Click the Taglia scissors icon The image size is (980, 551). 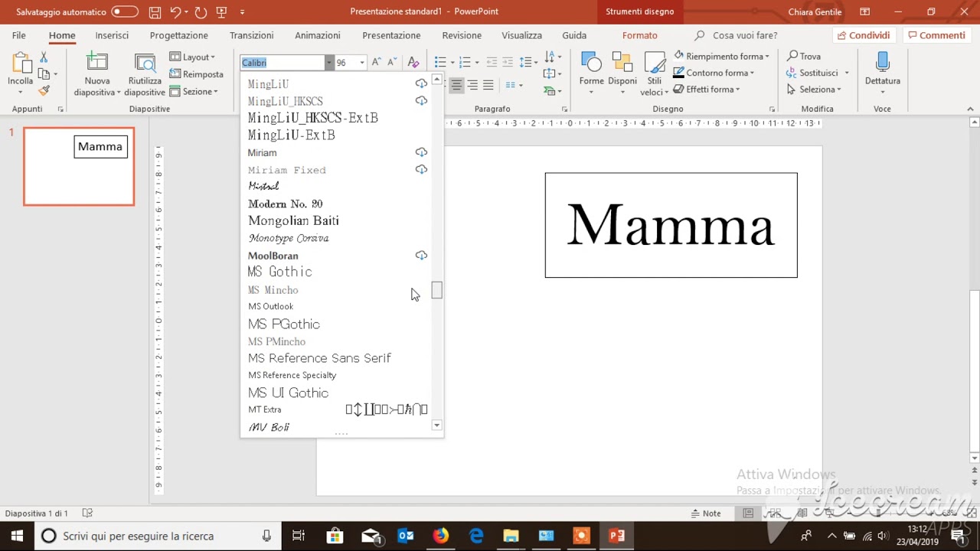[x=44, y=57]
